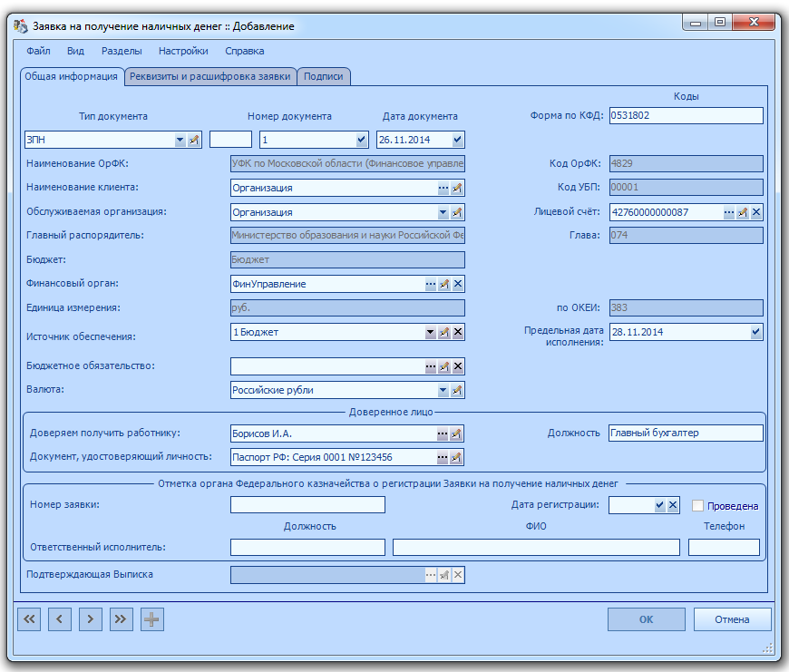Screen dimensions: 789x672
Task: Clear the Дата регистрации field with X
Action: click(x=673, y=505)
